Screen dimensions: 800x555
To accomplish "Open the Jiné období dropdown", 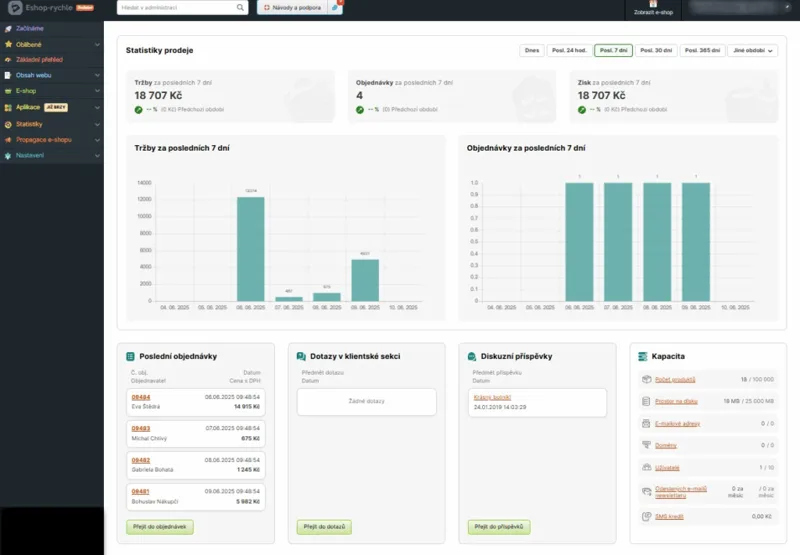I will pyautogui.click(x=753, y=51).
